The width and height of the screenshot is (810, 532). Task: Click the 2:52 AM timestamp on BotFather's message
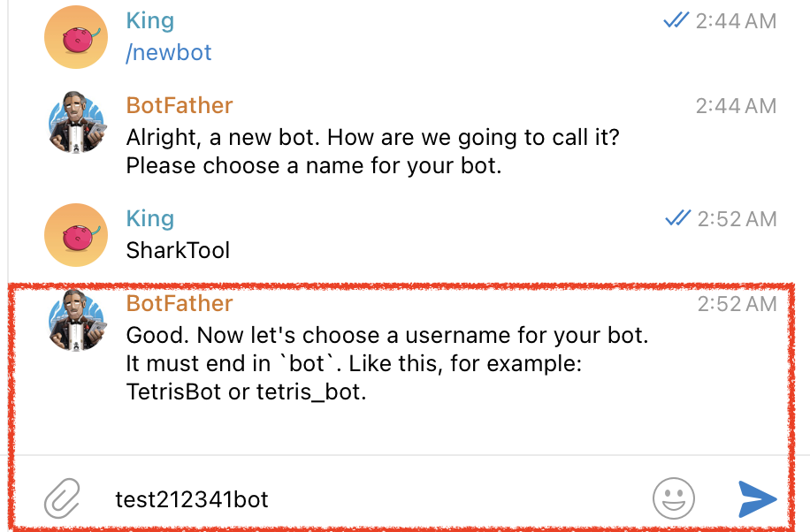tap(737, 304)
